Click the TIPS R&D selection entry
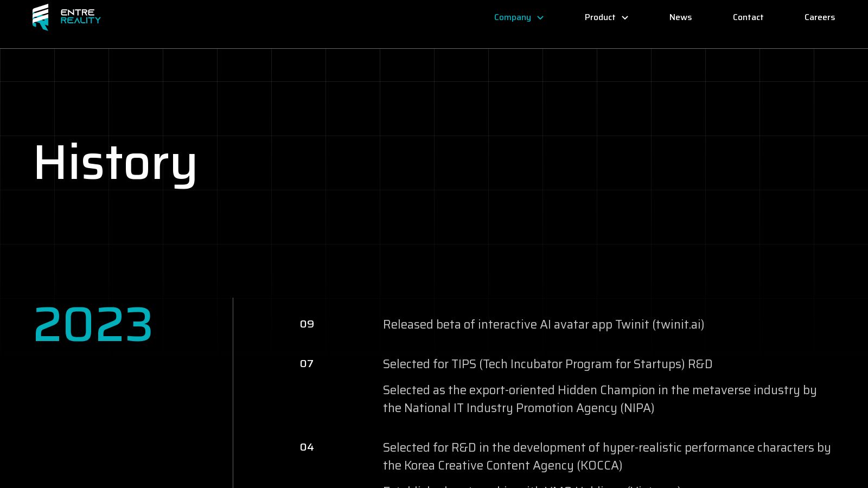The width and height of the screenshot is (868, 488). pos(547,364)
